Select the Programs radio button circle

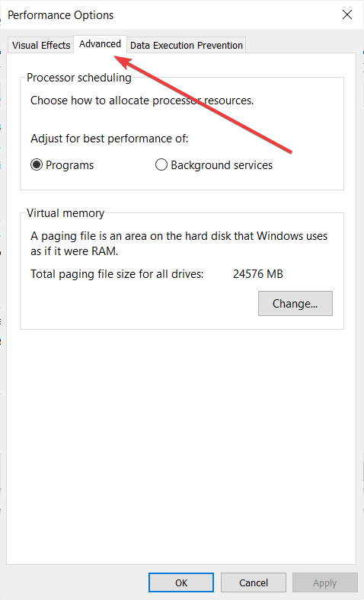[x=37, y=165]
